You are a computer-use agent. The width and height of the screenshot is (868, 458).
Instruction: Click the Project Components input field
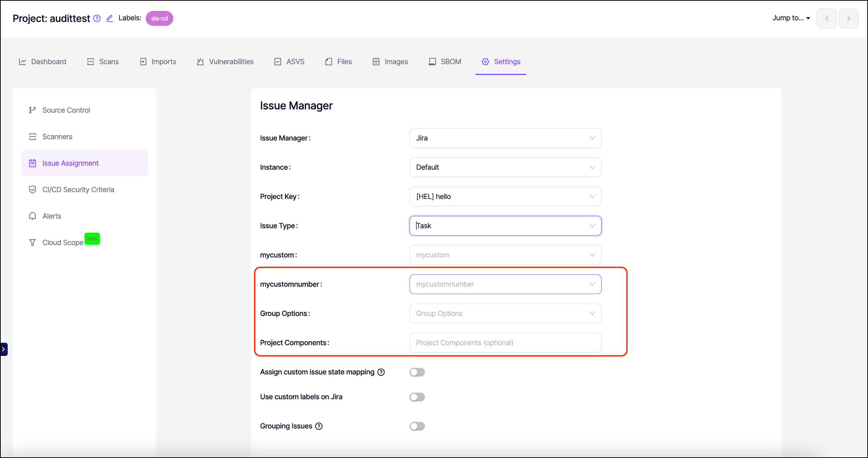[505, 343]
